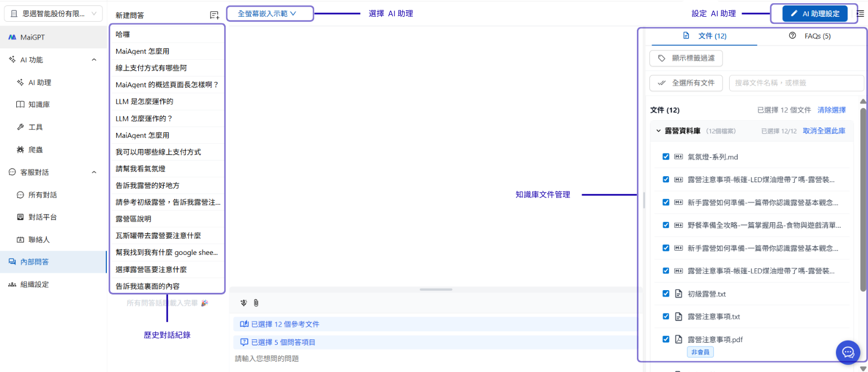Click the microphone voice input icon

pos(244,303)
